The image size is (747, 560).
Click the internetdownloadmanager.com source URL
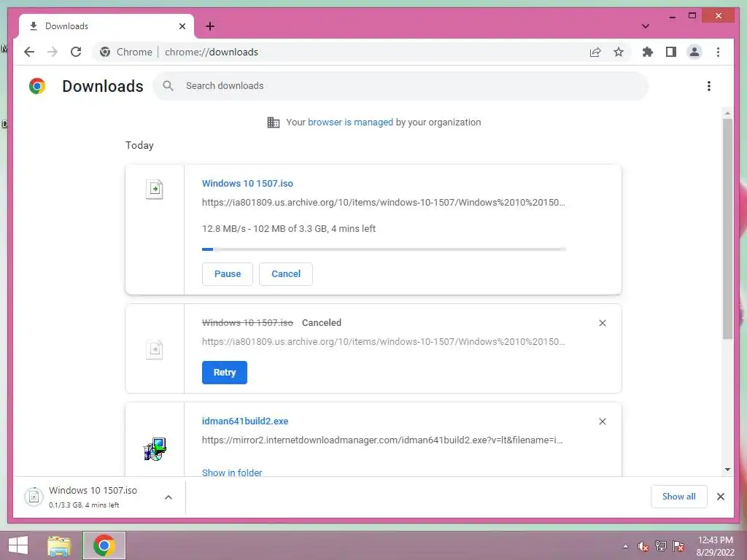click(382, 440)
